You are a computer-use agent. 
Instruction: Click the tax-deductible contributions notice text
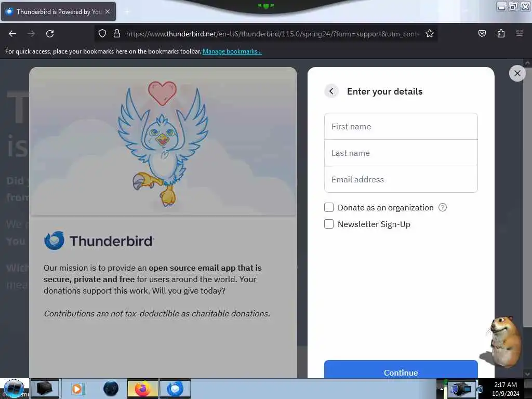point(157,313)
